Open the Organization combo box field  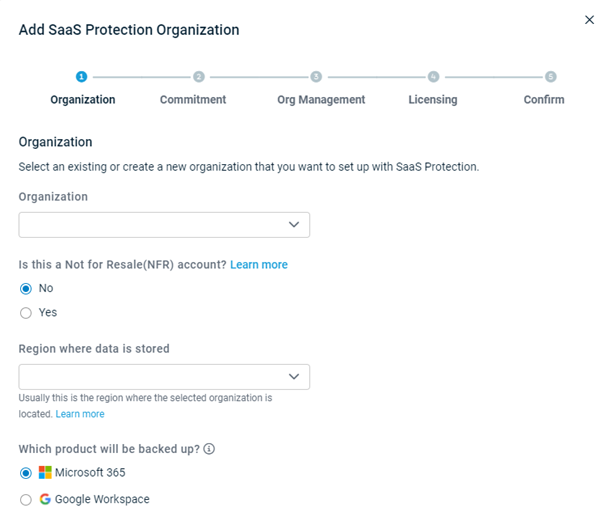coord(164,225)
